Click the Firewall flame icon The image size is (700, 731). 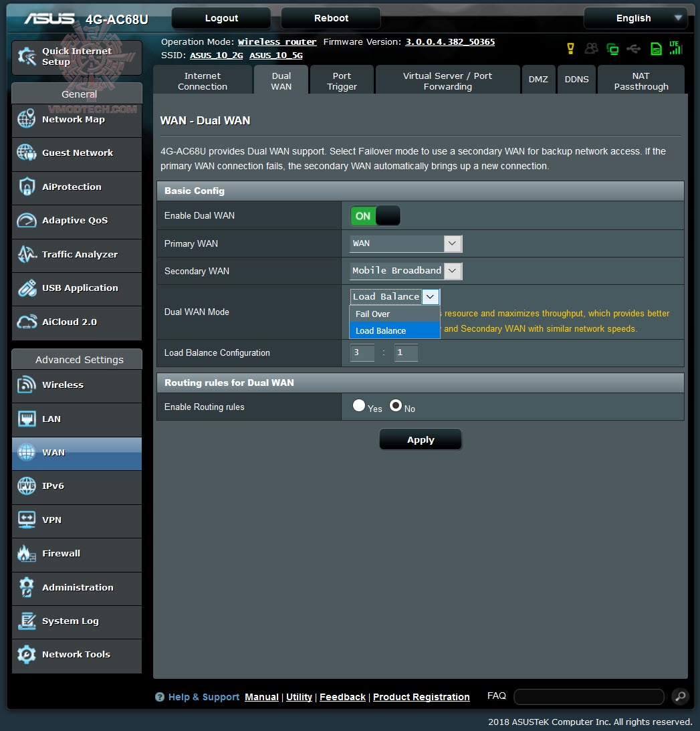27,553
